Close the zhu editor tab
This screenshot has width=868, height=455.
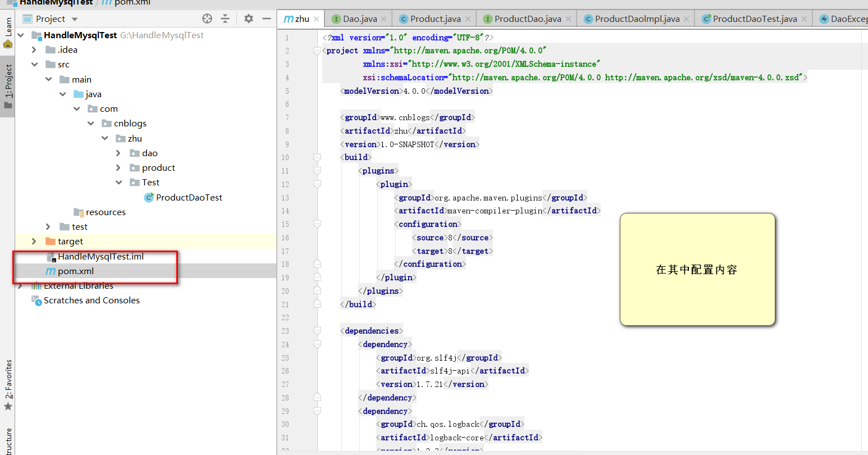click(x=316, y=19)
